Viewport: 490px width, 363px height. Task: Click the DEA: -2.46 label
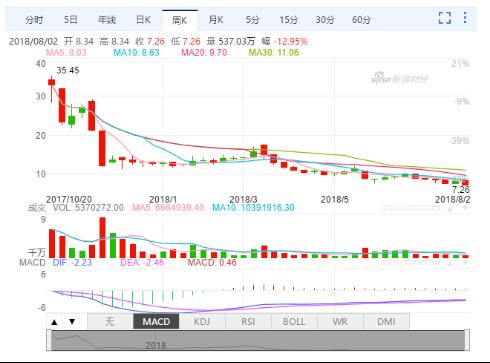(x=142, y=262)
